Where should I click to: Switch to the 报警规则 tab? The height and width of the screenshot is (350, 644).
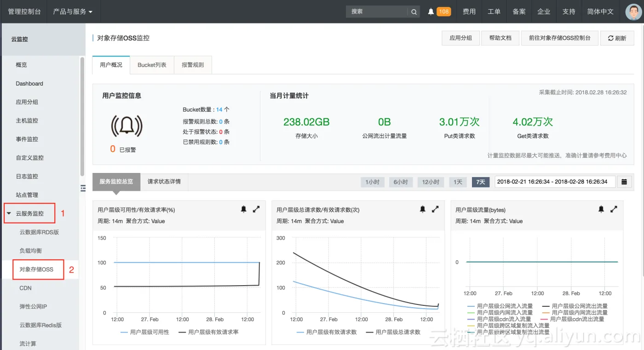pos(193,65)
